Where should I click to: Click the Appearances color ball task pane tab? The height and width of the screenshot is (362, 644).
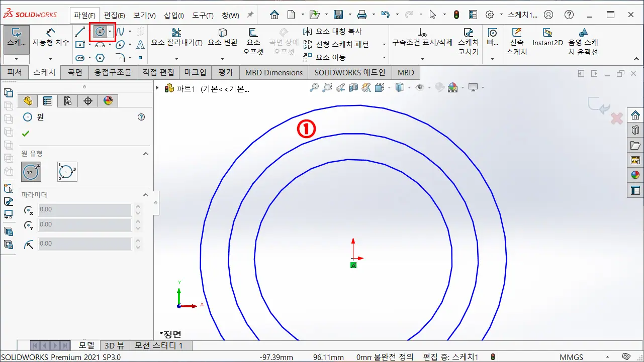(635, 175)
